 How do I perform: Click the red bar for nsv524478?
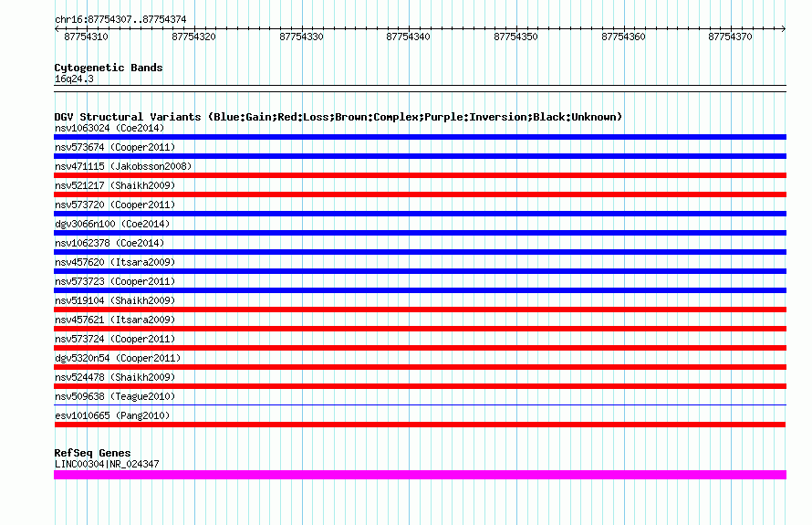point(420,386)
